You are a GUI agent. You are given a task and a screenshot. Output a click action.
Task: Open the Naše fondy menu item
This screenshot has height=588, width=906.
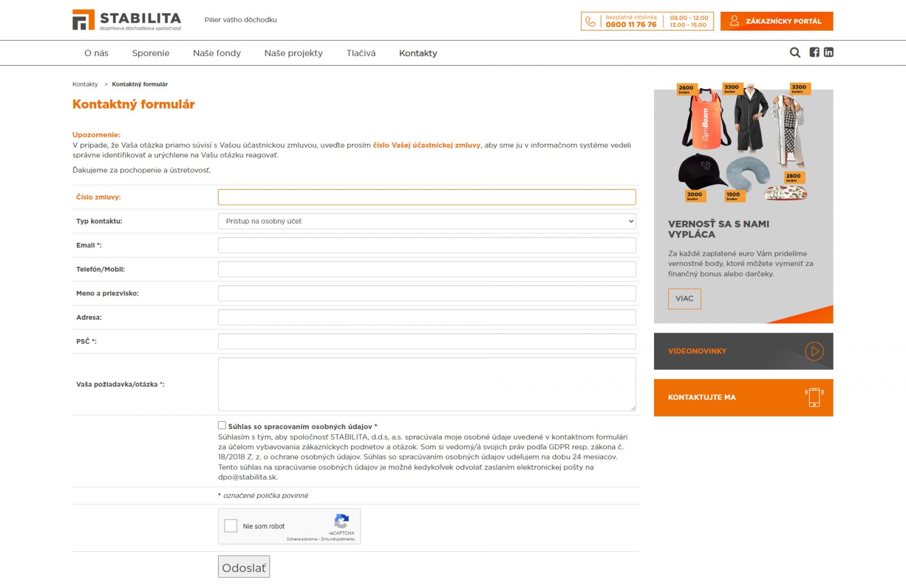pyautogui.click(x=217, y=53)
